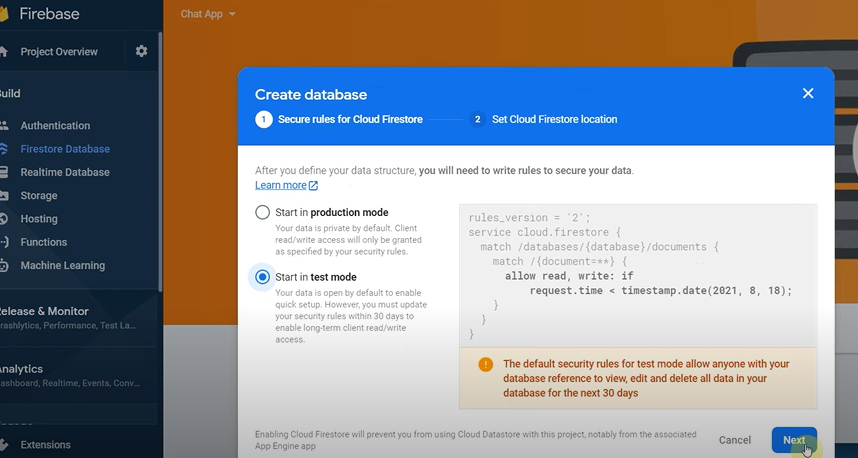The height and width of the screenshot is (458, 858).
Task: Click the Hosting globe icon
Action: tap(3, 219)
